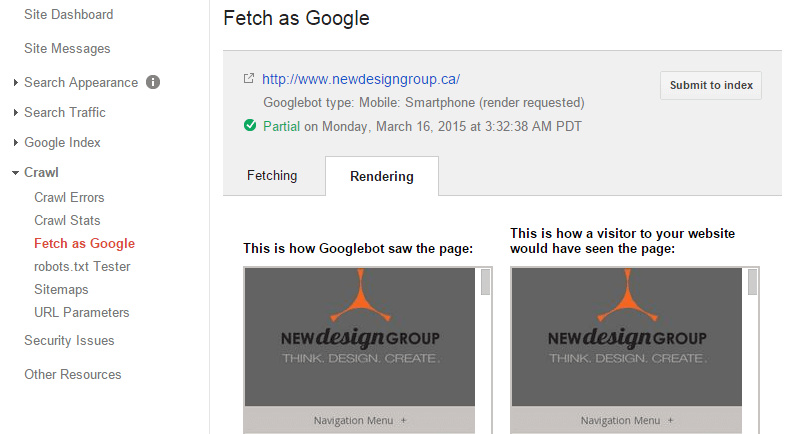Open the robots.txt Tester

click(x=83, y=267)
